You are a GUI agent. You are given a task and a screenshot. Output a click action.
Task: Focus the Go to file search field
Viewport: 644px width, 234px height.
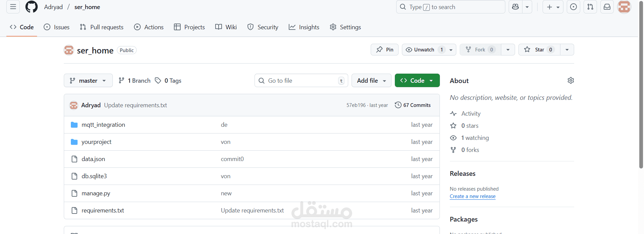pos(301,80)
